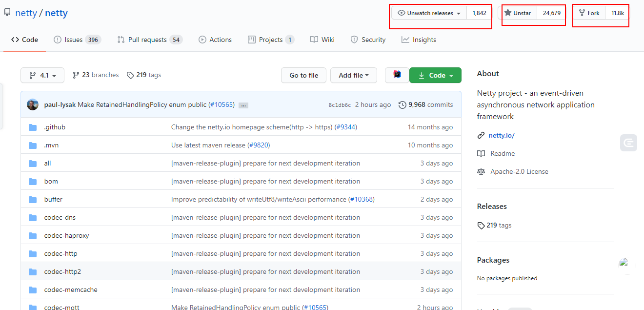Fork the netty repository

coord(589,13)
